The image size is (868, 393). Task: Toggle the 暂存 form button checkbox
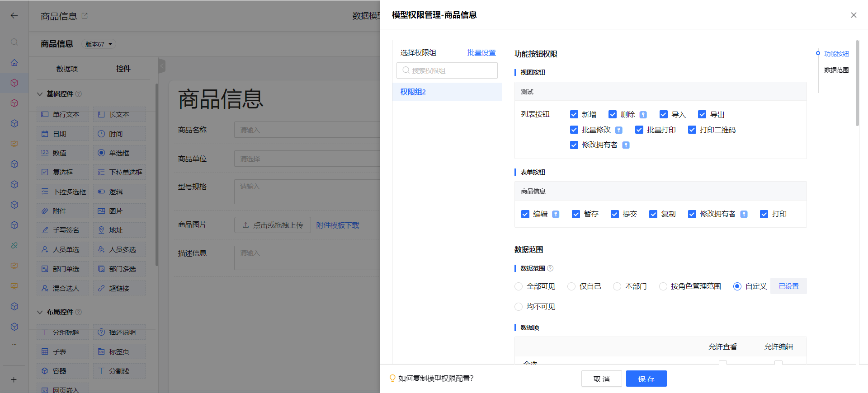click(576, 214)
